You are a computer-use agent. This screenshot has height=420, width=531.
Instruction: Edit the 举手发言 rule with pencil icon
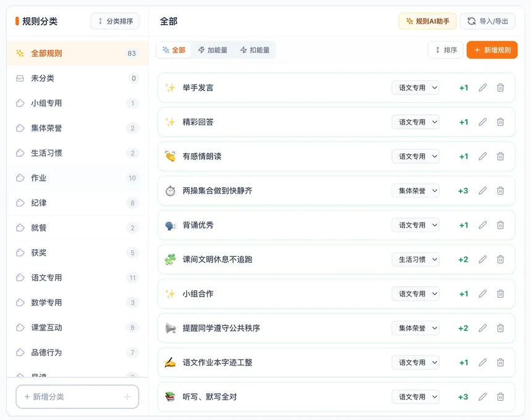(483, 88)
